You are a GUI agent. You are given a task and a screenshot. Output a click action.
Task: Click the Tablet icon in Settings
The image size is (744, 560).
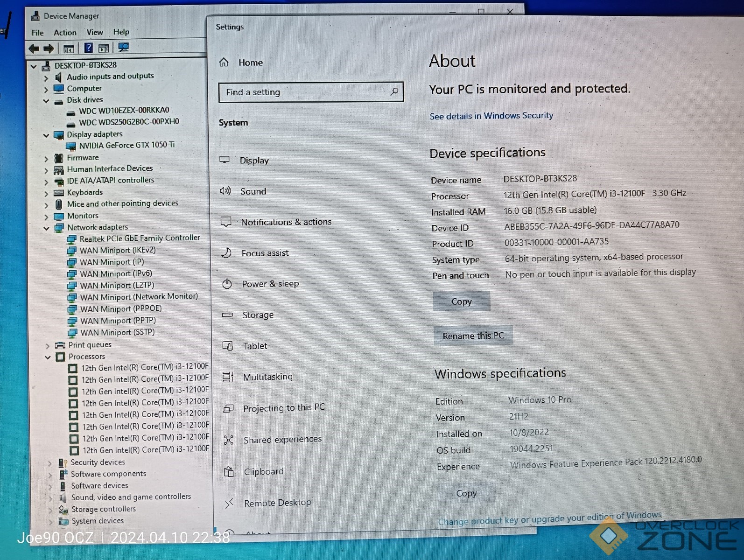(x=228, y=346)
